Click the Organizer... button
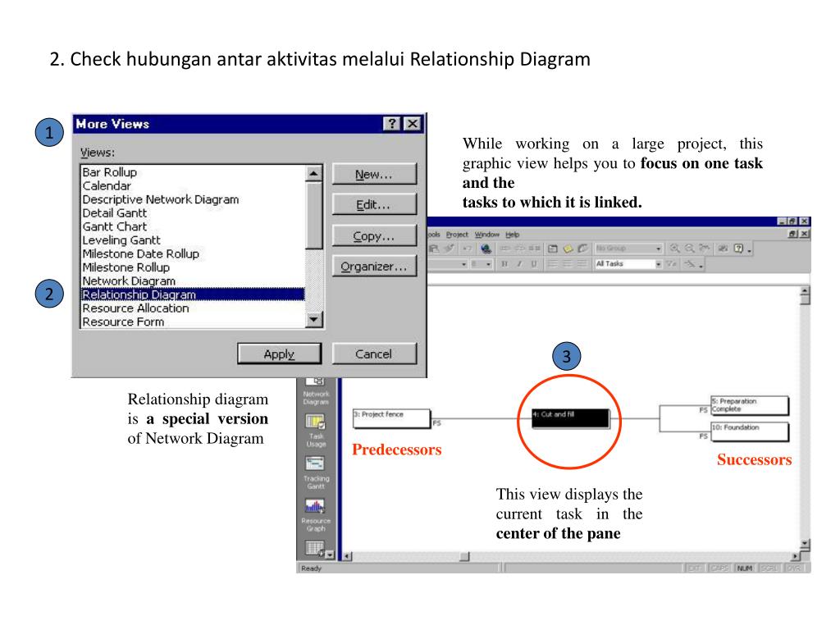 [374, 267]
